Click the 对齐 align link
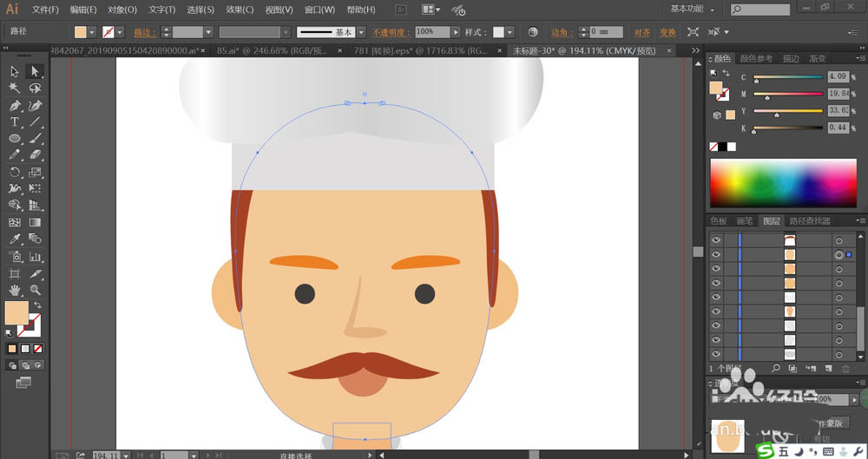The image size is (868, 459). point(641,33)
